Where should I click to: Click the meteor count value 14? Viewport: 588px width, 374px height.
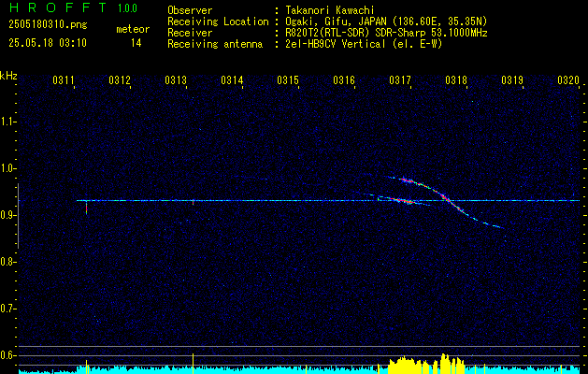coord(136,43)
